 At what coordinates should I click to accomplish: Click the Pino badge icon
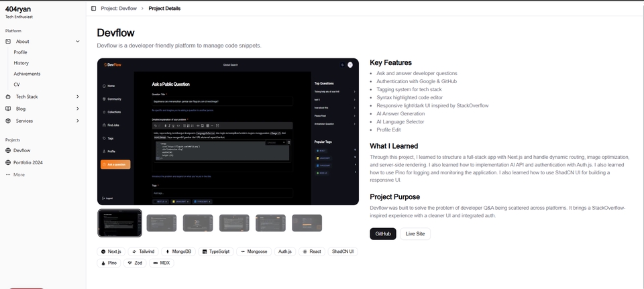click(x=103, y=263)
